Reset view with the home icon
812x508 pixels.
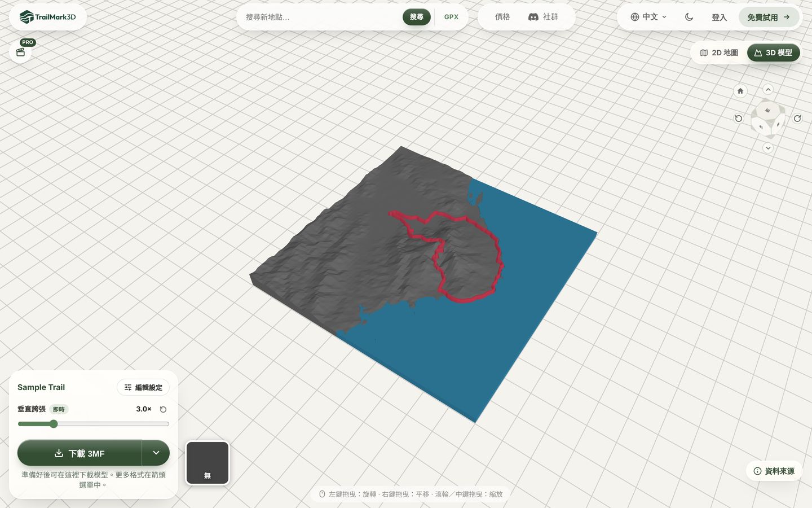point(740,91)
